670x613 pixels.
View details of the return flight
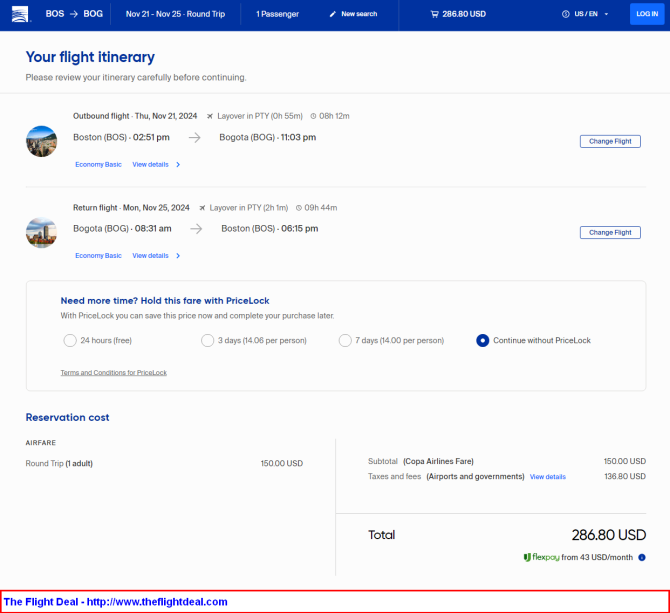click(x=150, y=255)
